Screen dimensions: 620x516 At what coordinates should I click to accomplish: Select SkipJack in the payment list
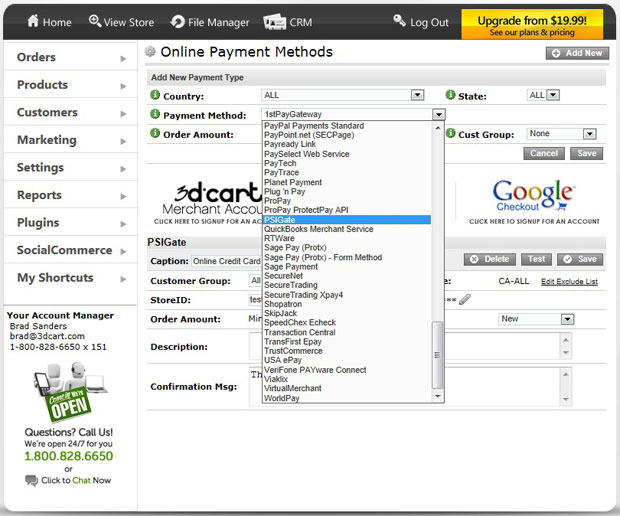pyautogui.click(x=347, y=313)
